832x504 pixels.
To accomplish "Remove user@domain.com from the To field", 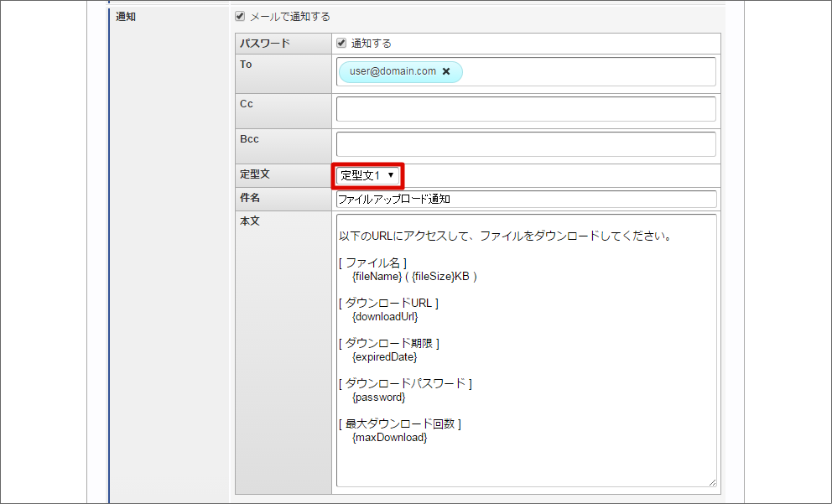I will point(446,71).
